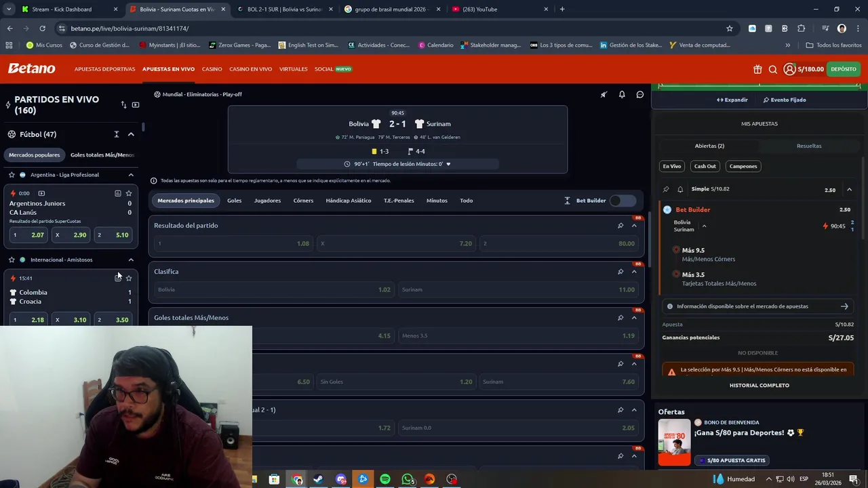Open WhatsApp from the taskbar

click(408, 479)
